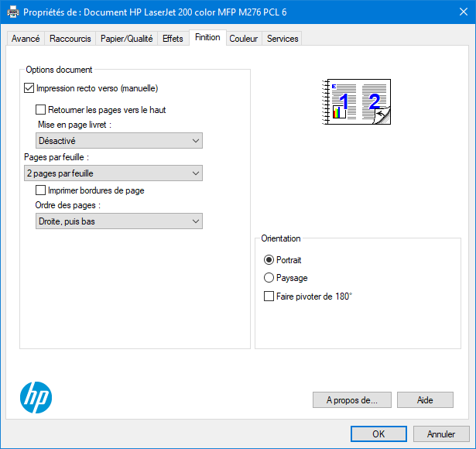The height and width of the screenshot is (449, 476).
Task: Switch to the Couleur tab
Action: (244, 39)
